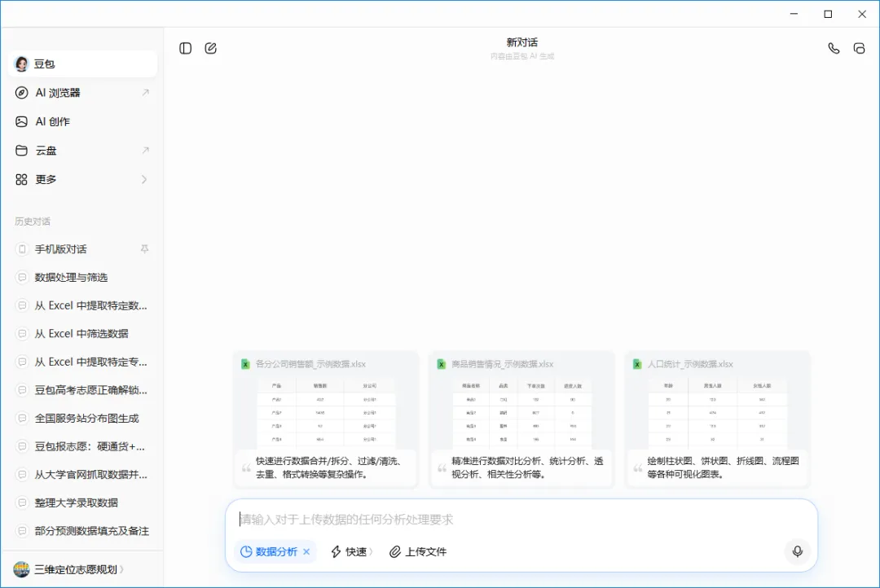Open the AI 创作 menu item
The height and width of the screenshot is (588, 880).
83,121
